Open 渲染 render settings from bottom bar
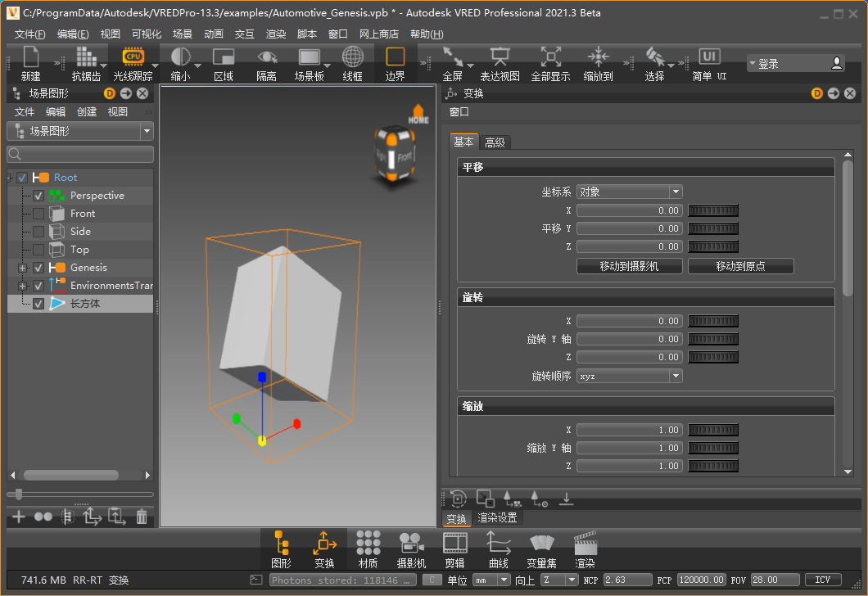Viewport: 868px width, 596px height. (585, 549)
